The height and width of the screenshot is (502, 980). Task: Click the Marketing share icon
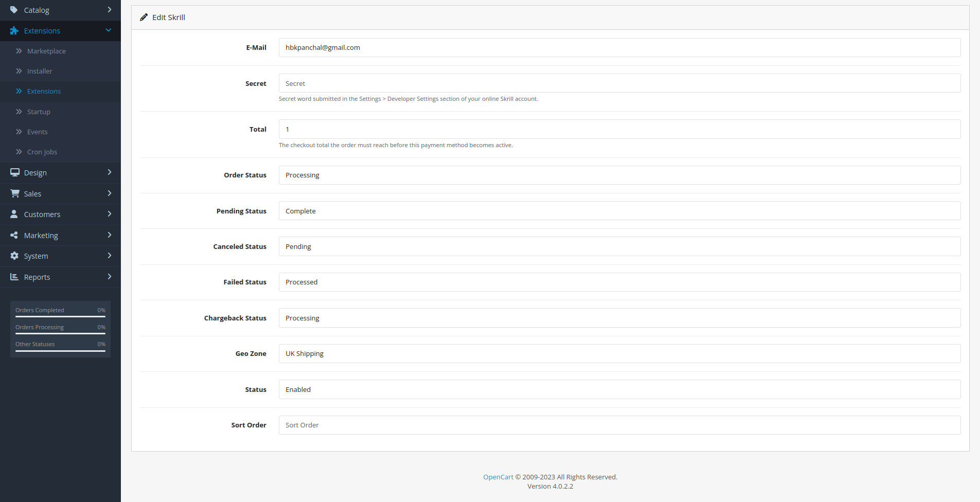[14, 235]
